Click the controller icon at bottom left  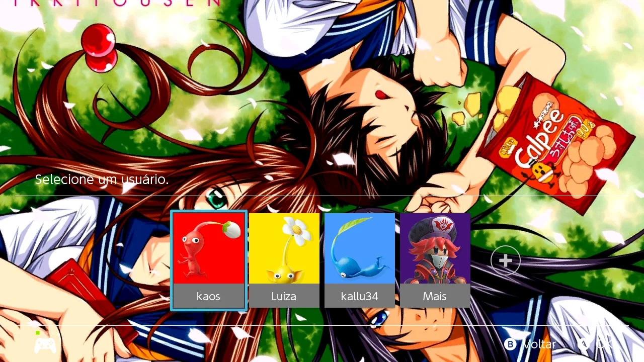pos(45,344)
